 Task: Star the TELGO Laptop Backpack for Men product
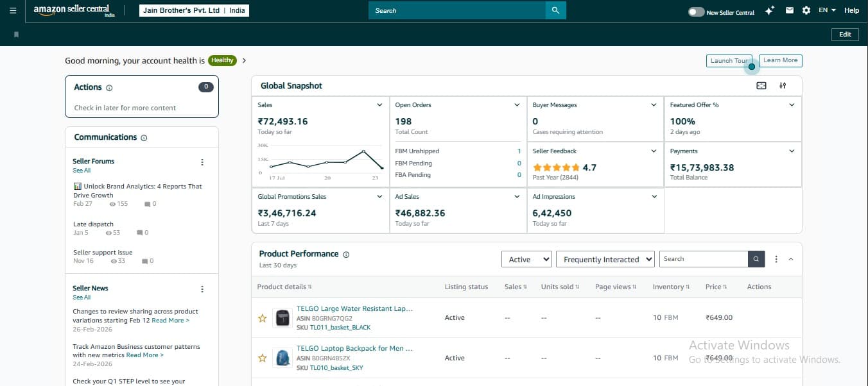pyautogui.click(x=262, y=358)
